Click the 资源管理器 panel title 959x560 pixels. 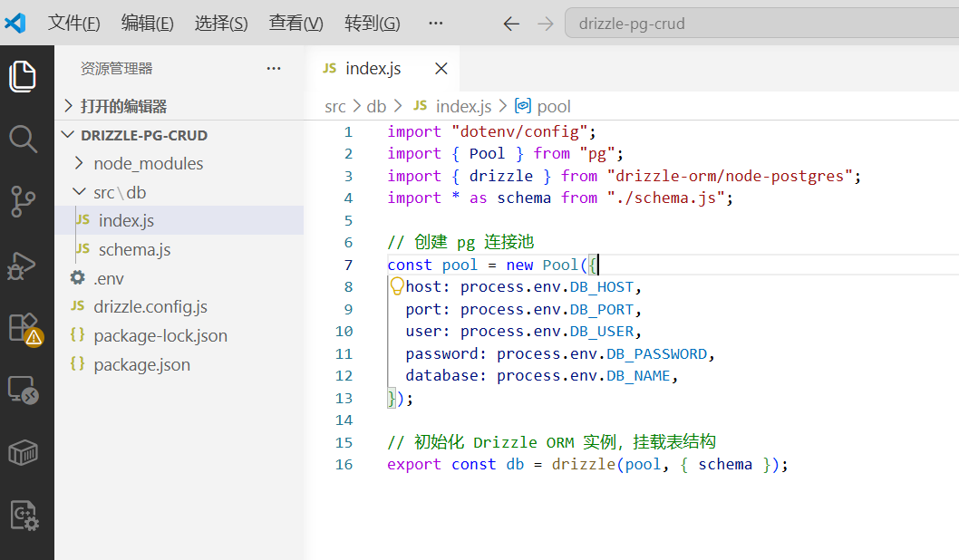tap(116, 69)
